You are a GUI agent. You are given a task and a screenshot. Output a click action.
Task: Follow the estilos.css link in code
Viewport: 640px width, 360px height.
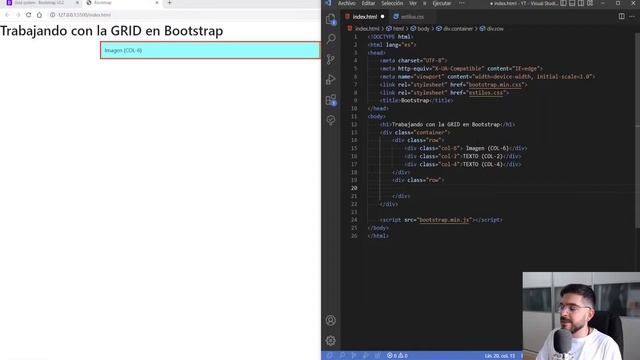pos(486,93)
